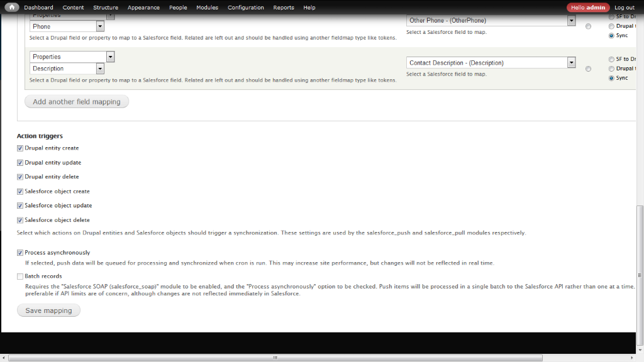Click the Action triggers heading
Image resolution: width=644 pixels, height=362 pixels.
(40, 136)
